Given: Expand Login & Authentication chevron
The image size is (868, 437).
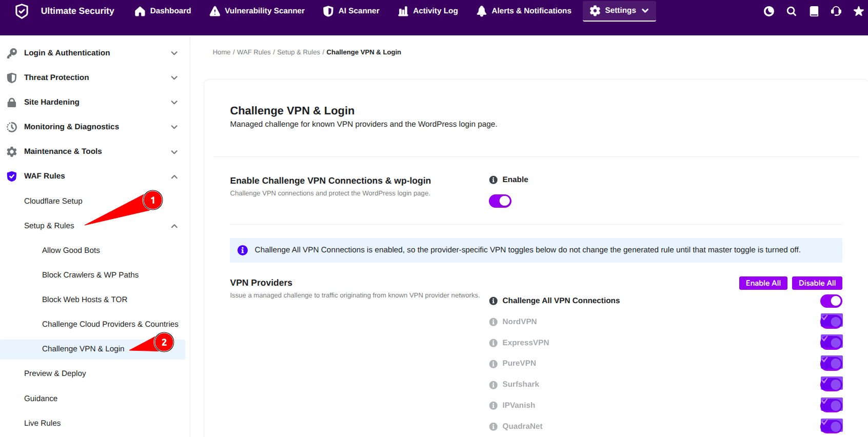Looking at the screenshot, I should point(174,53).
